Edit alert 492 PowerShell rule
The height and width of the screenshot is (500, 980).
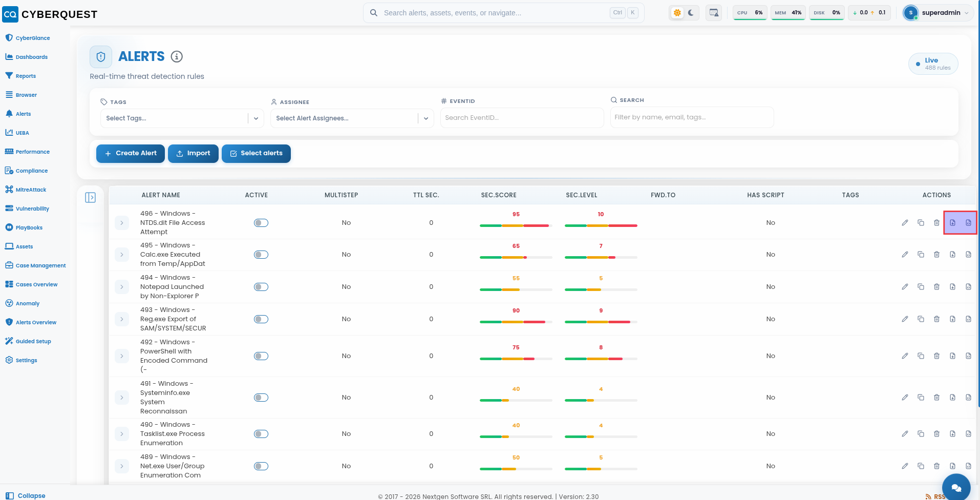pos(905,356)
